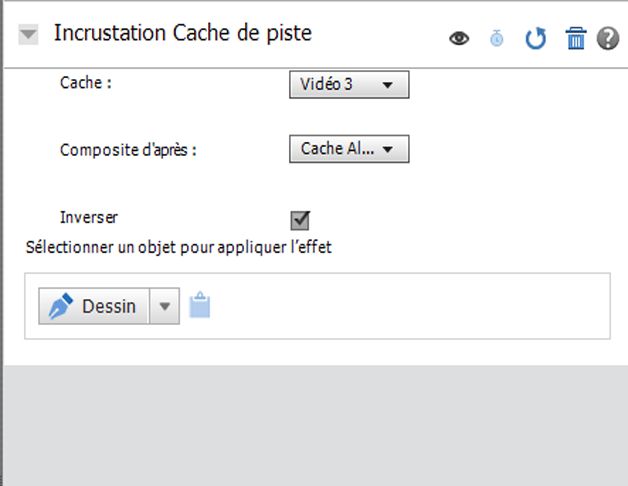Click the Dessin button label
The image size is (628, 486).
(109, 307)
